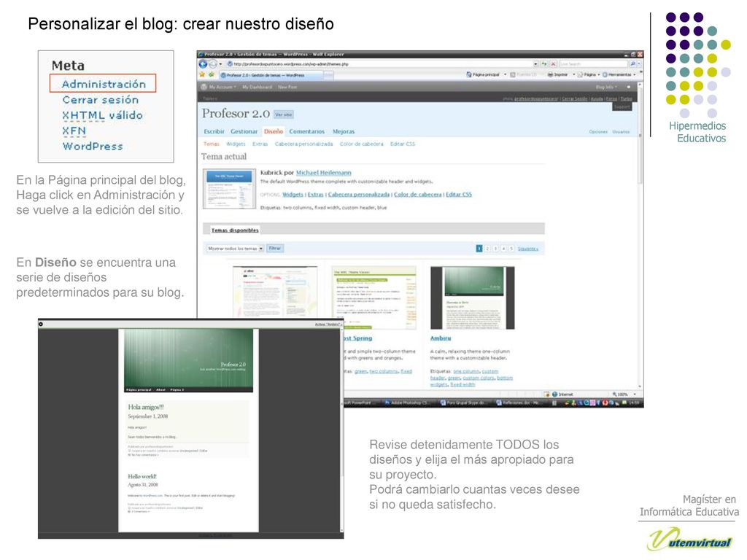Open the Comentarios tab
747x560 pixels.
coord(307,131)
